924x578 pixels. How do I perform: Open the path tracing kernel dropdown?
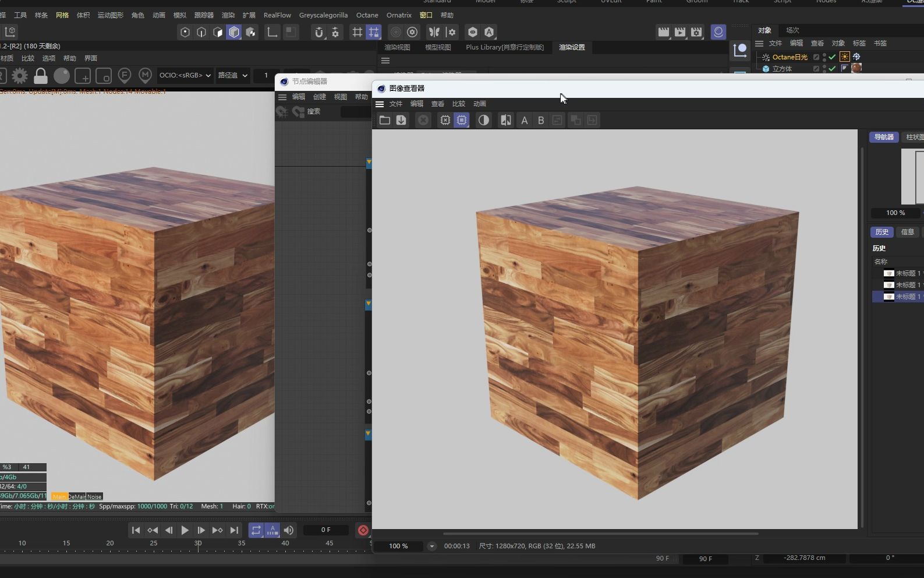[x=233, y=75]
